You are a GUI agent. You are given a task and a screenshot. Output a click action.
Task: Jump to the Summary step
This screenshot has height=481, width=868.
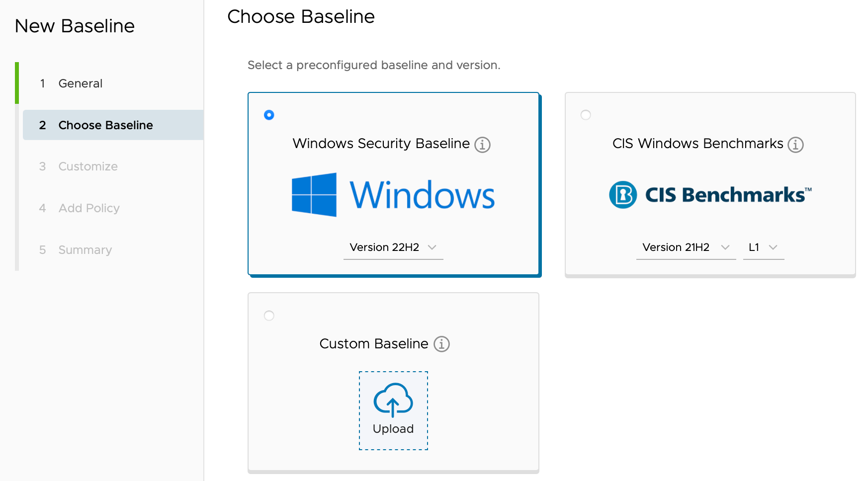(85, 250)
